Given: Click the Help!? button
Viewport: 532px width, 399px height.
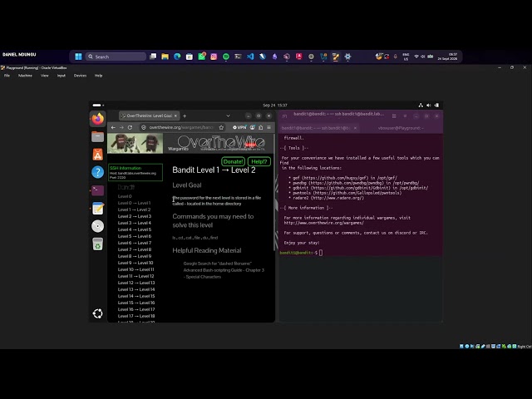Looking at the screenshot, I should tap(259, 161).
